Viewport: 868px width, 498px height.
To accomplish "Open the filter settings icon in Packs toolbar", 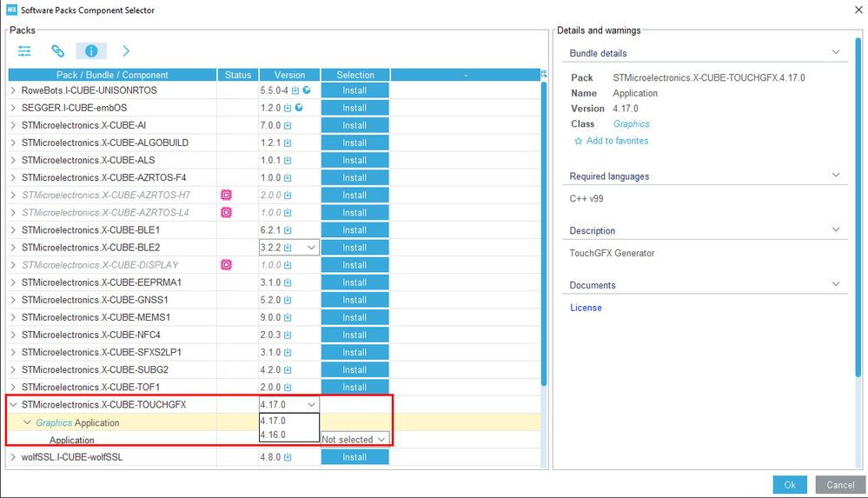I will tap(24, 51).
